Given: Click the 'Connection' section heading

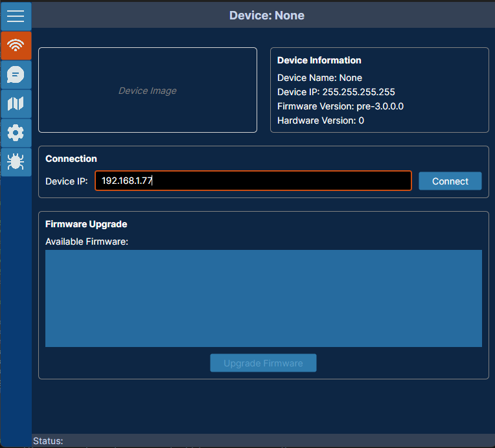Looking at the screenshot, I should (x=71, y=159).
